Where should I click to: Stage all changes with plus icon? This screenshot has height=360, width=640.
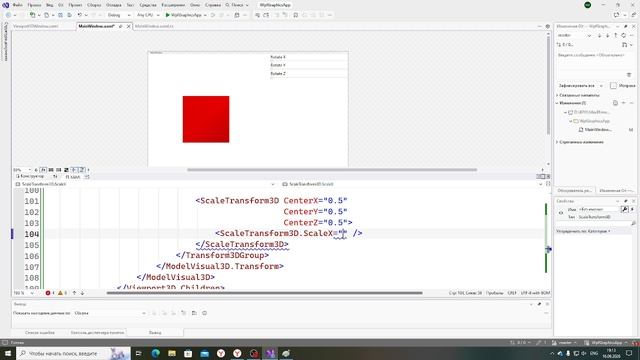(x=624, y=103)
